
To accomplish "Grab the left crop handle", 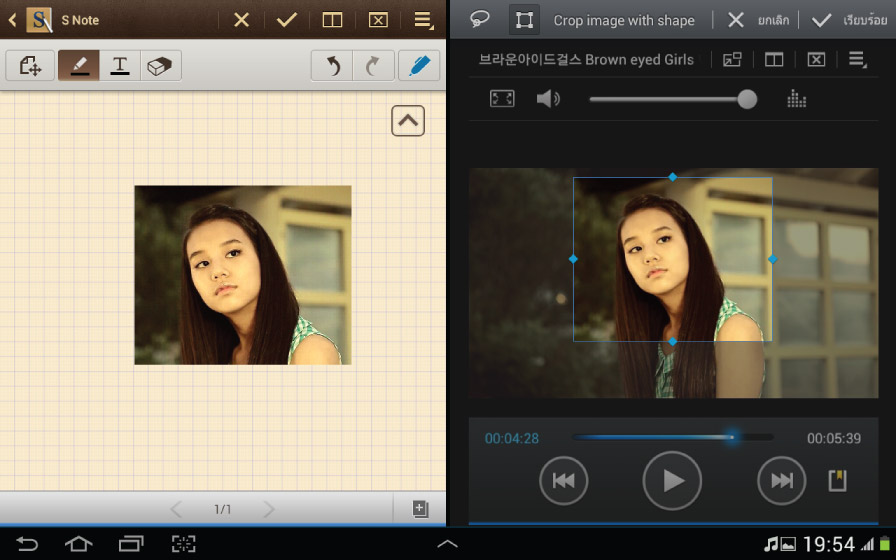I will (573, 259).
